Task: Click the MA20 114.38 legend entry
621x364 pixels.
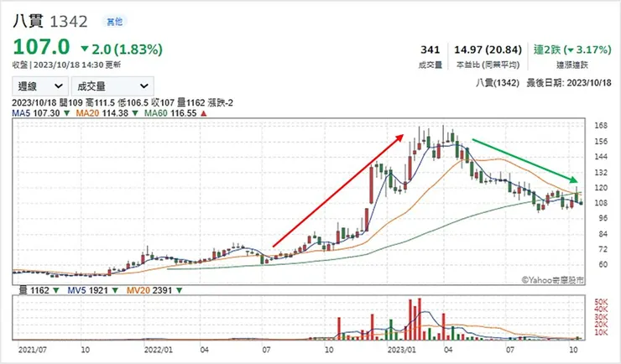Action: coord(102,113)
